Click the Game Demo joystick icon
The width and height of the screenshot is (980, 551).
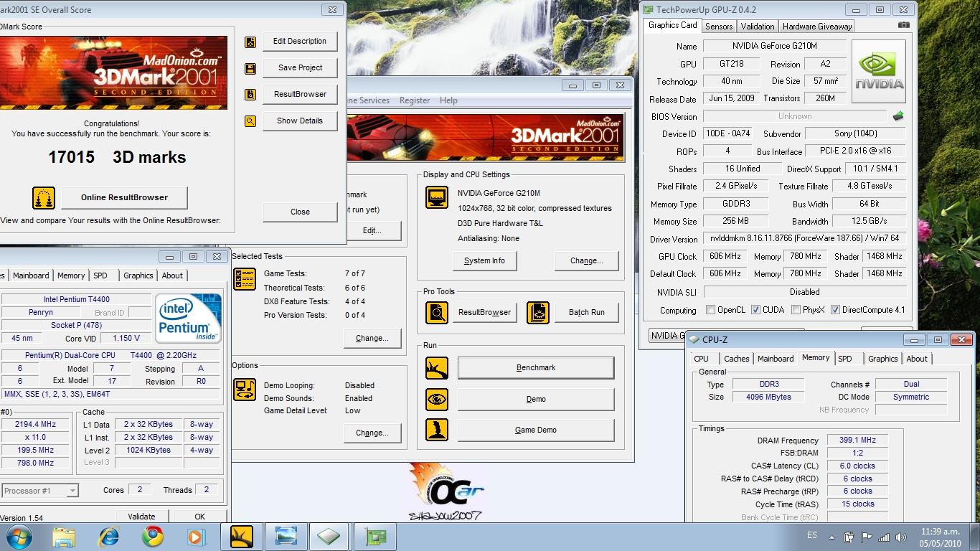[x=437, y=430]
